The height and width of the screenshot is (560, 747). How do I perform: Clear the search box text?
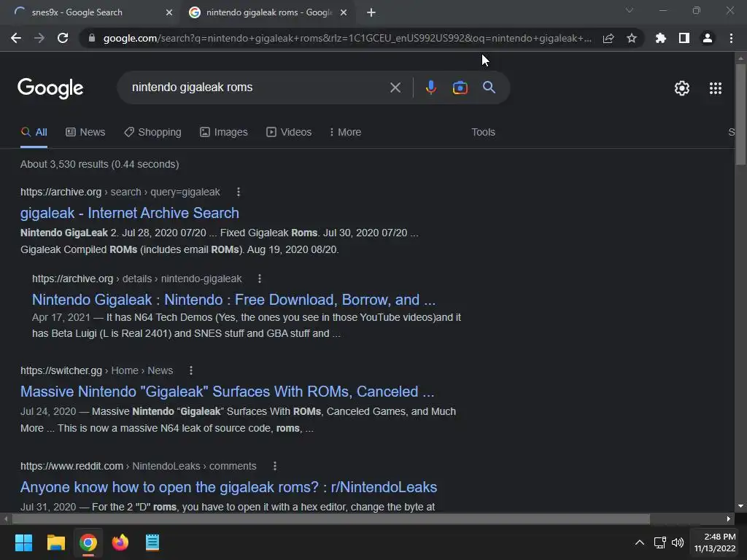click(395, 87)
